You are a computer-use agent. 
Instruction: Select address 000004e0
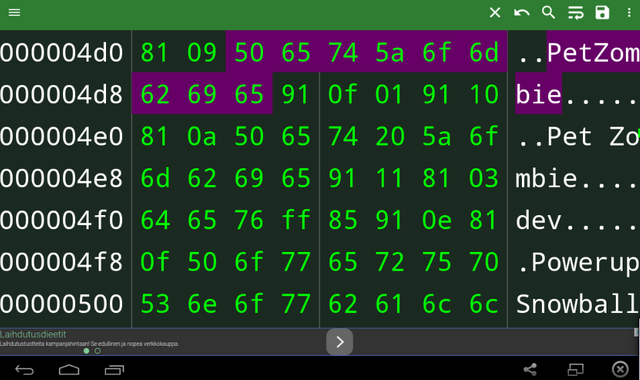[x=61, y=136]
